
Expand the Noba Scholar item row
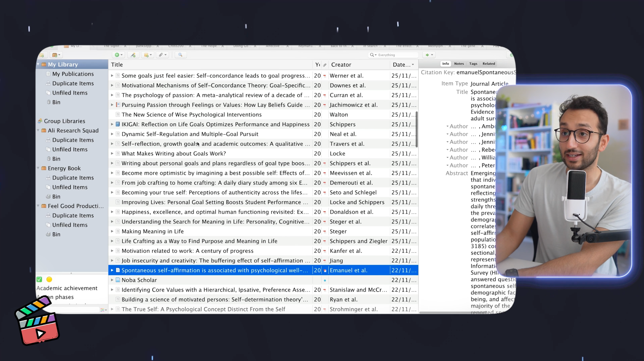pyautogui.click(x=112, y=280)
